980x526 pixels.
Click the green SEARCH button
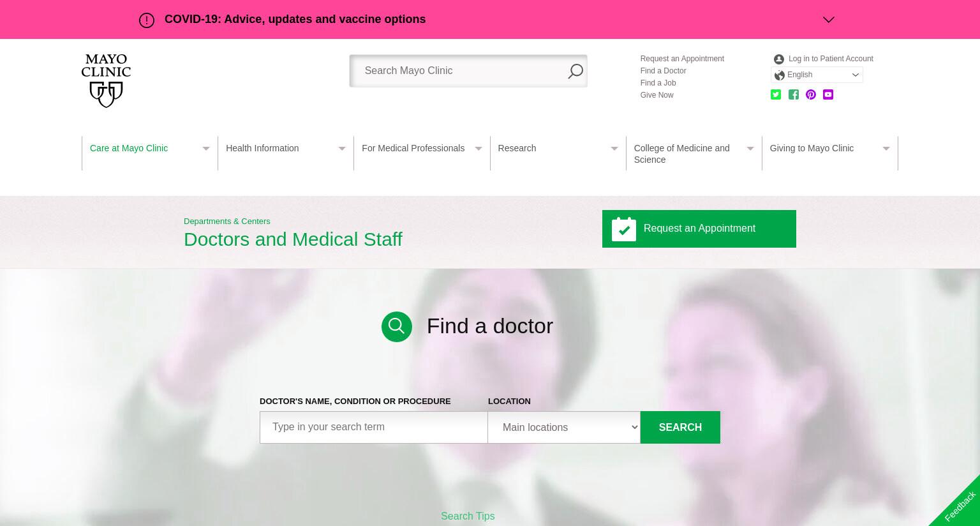[680, 427]
